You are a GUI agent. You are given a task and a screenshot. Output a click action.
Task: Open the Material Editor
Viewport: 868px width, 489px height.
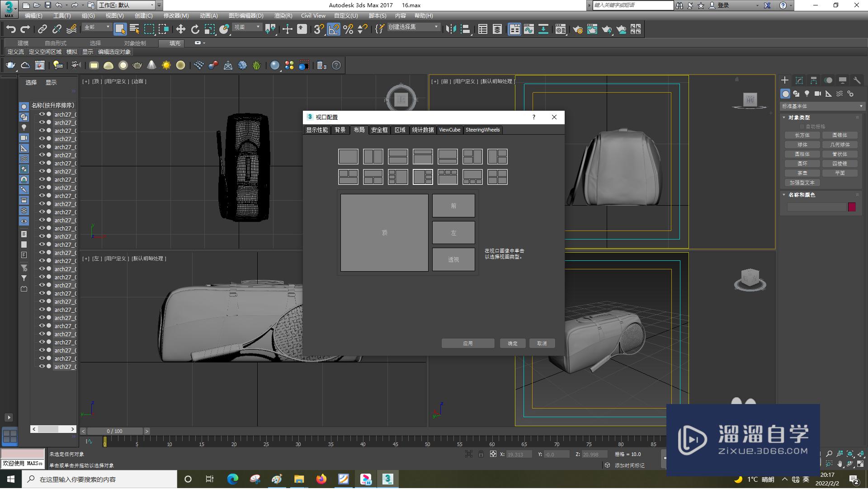[x=561, y=29]
